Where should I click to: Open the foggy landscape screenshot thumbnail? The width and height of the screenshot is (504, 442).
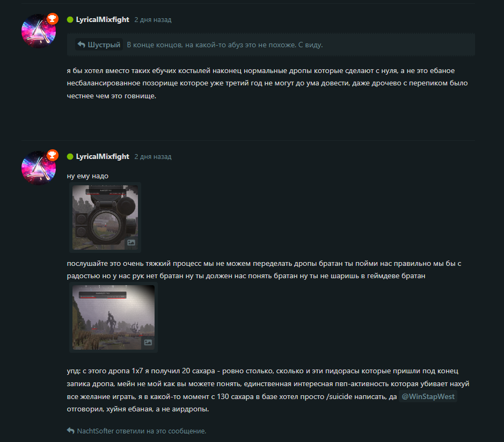point(113,317)
